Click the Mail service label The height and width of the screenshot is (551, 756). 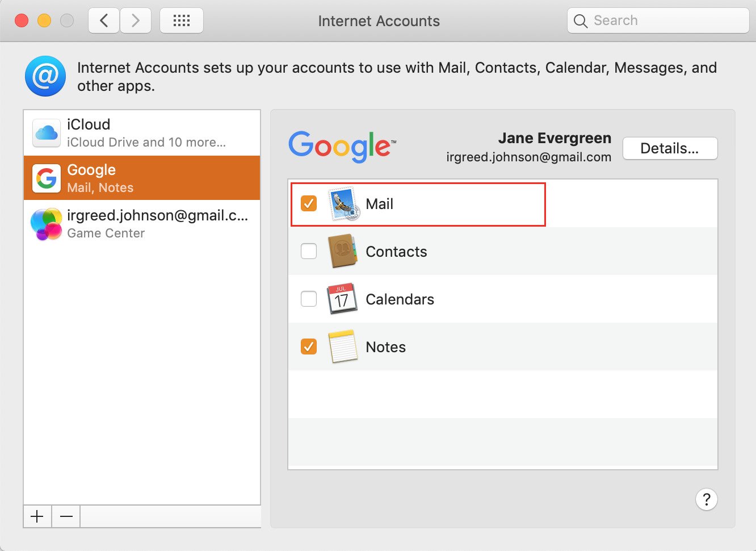379,204
